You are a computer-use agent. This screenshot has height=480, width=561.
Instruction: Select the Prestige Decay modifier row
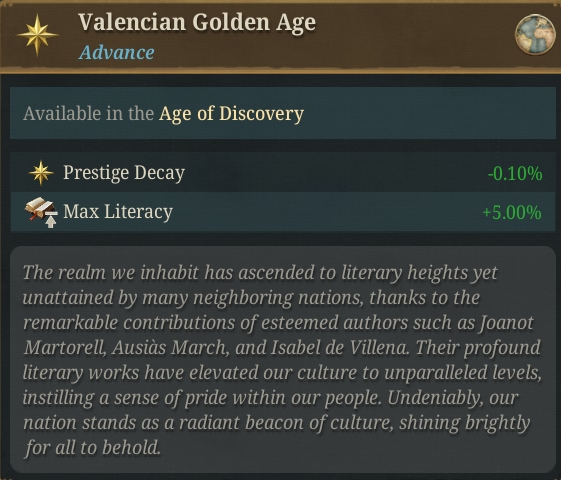pyautogui.click(x=283, y=173)
